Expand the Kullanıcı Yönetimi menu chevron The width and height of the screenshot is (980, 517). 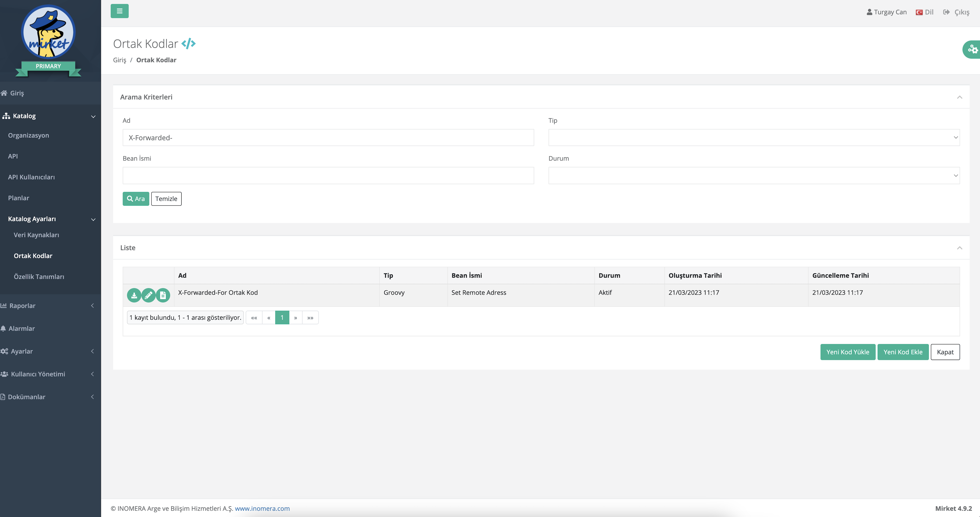pyautogui.click(x=92, y=374)
